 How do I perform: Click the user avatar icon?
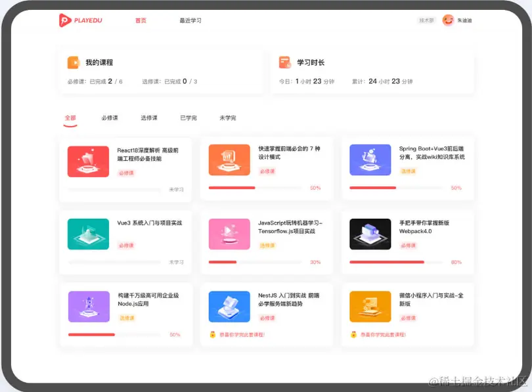pyautogui.click(x=448, y=20)
